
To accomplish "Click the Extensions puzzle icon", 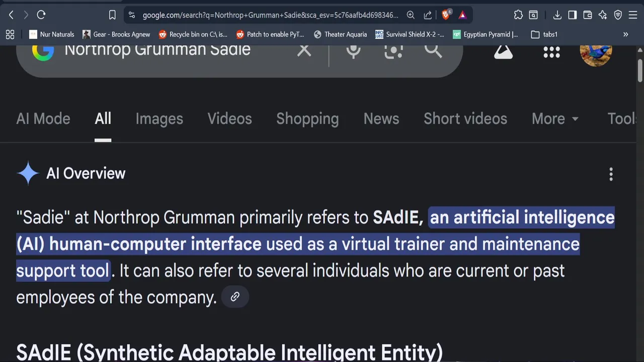I will click(518, 15).
